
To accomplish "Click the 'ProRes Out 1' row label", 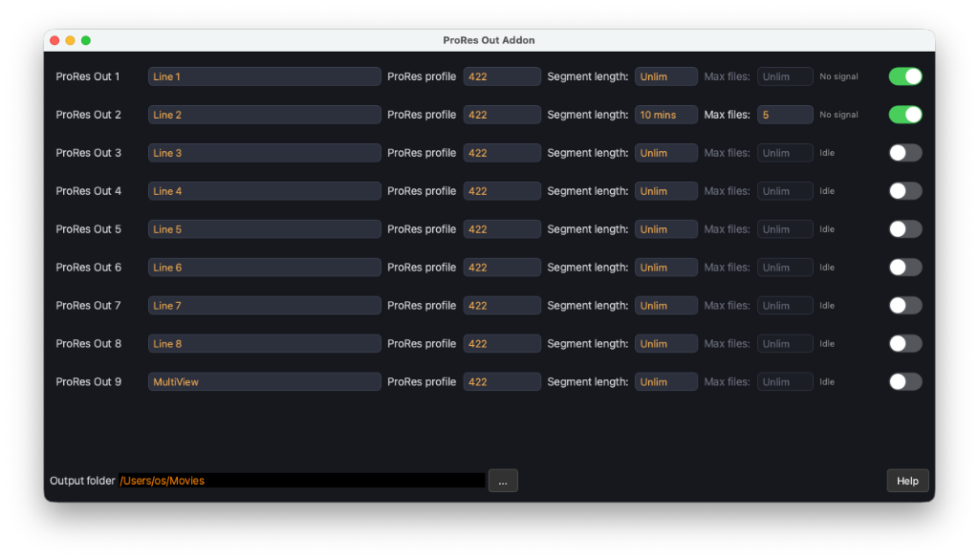I will coord(87,76).
